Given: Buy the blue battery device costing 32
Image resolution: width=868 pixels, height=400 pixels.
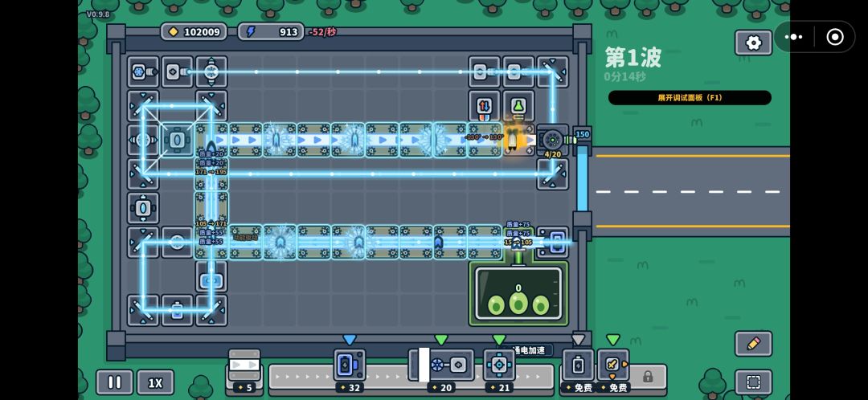Looking at the screenshot, I should click(x=350, y=369).
